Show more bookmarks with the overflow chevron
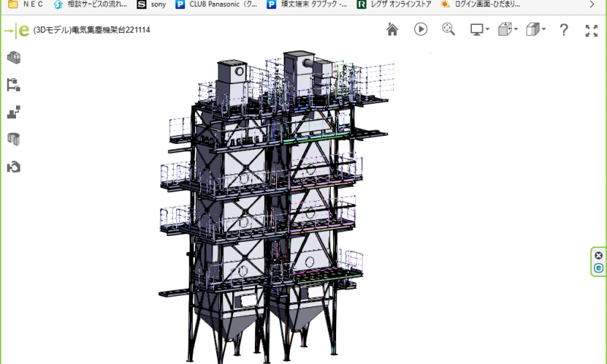Screen dimensions: 607x364 tap(593, 4)
